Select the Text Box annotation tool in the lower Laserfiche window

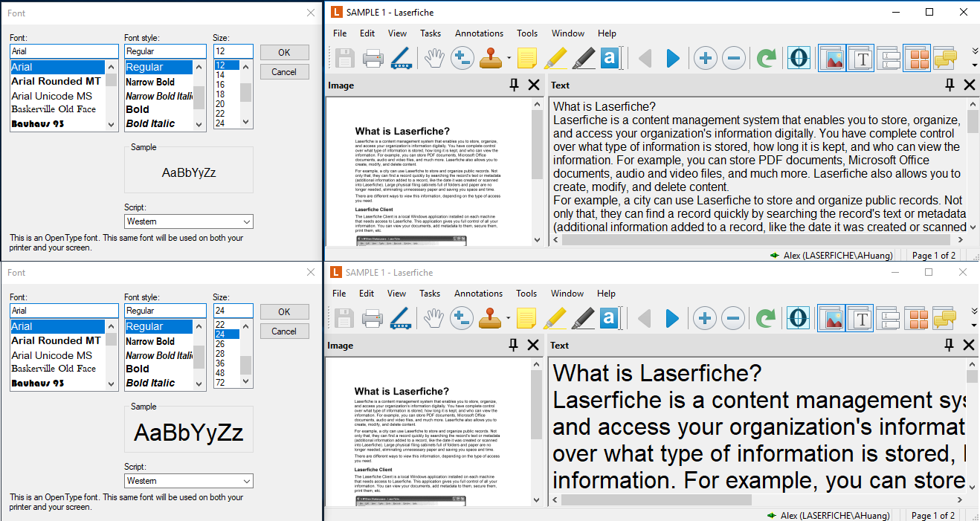(610, 318)
